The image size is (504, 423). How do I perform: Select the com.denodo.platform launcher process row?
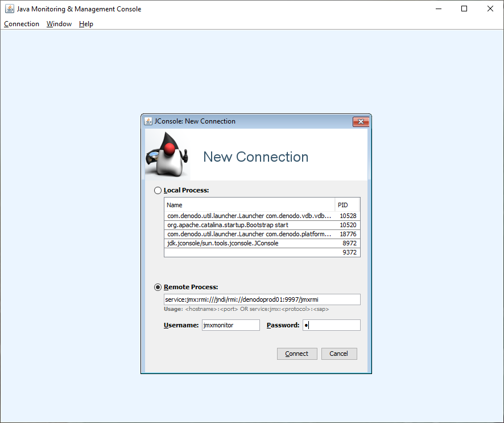tap(262, 234)
